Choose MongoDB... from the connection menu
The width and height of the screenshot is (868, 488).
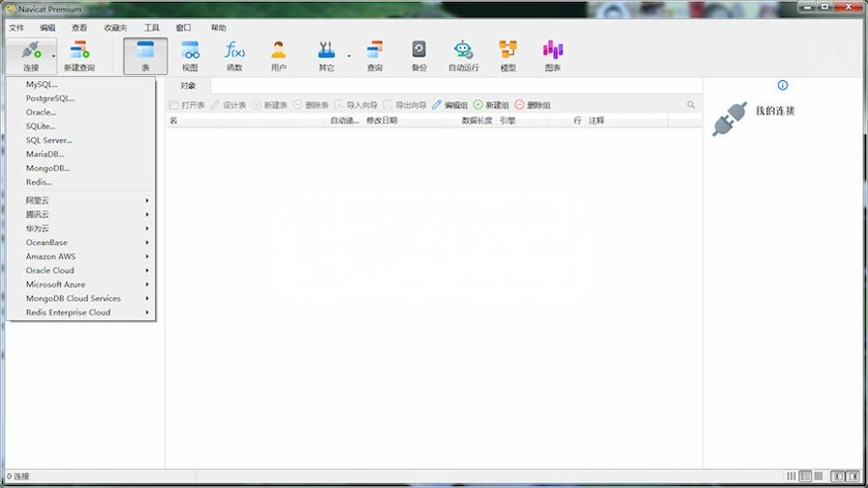pyautogui.click(x=81, y=168)
